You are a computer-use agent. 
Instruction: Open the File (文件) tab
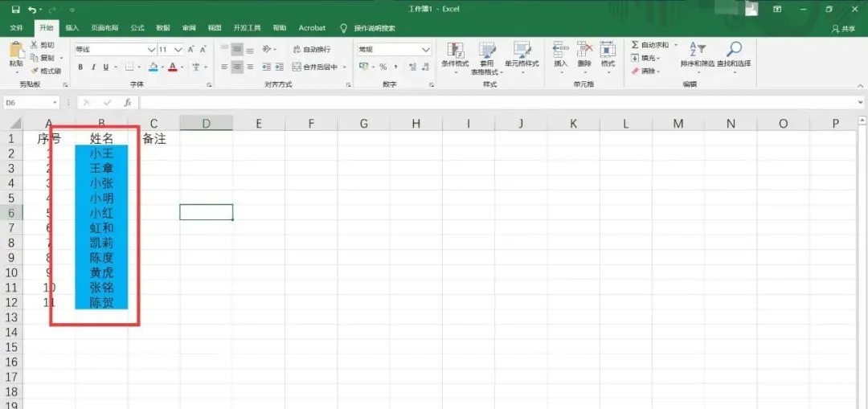pyautogui.click(x=17, y=27)
